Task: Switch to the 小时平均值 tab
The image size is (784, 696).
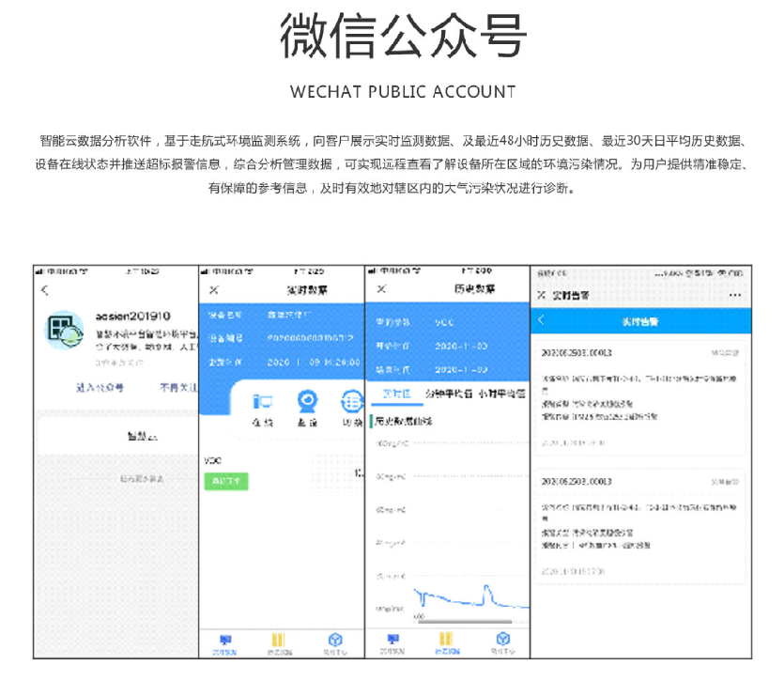Action: (x=501, y=394)
